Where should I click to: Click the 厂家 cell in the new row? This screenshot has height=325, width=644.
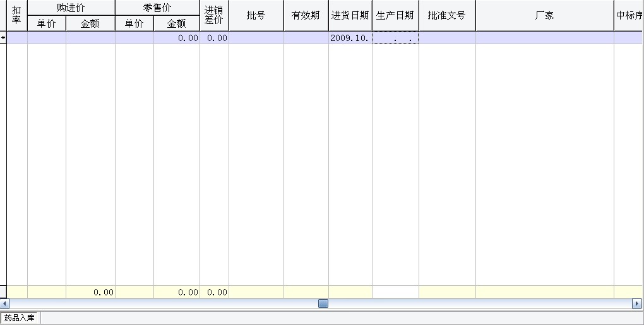point(545,38)
